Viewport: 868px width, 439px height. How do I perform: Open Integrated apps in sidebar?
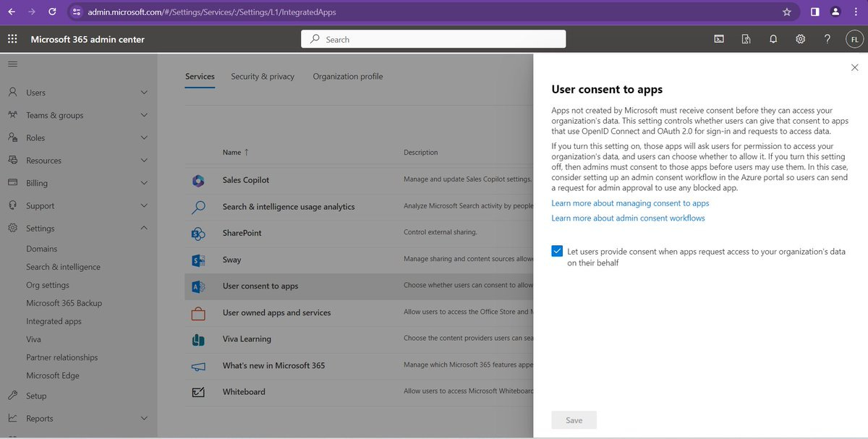(54, 321)
